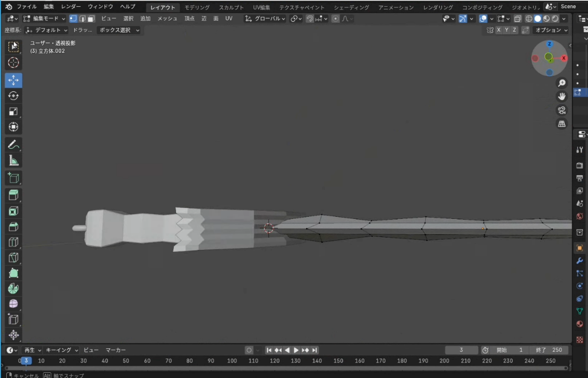Select the Measure tool

[13, 161]
